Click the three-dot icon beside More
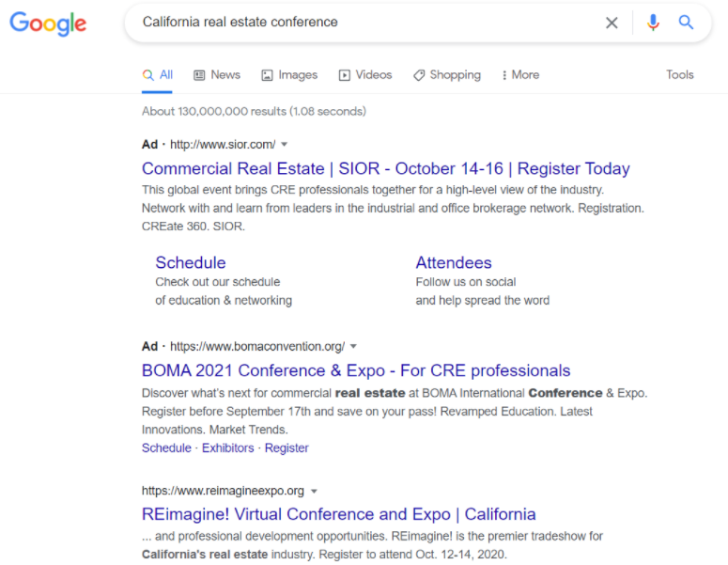This screenshot has width=728, height=565. [504, 75]
